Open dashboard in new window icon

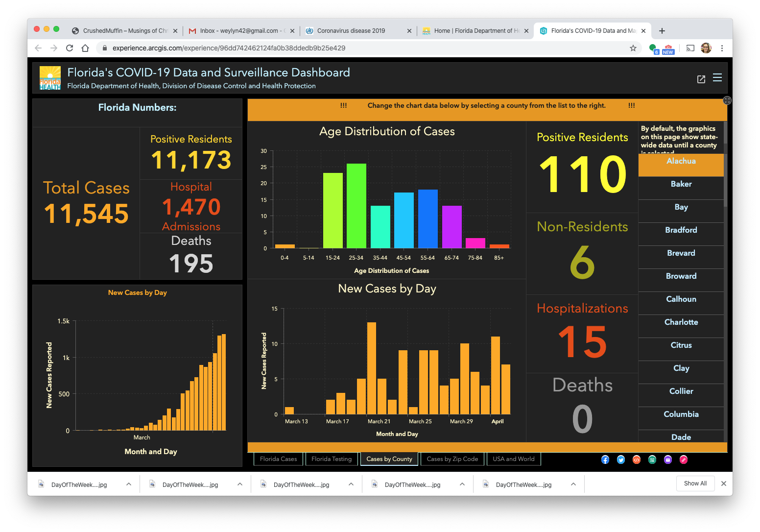point(701,79)
